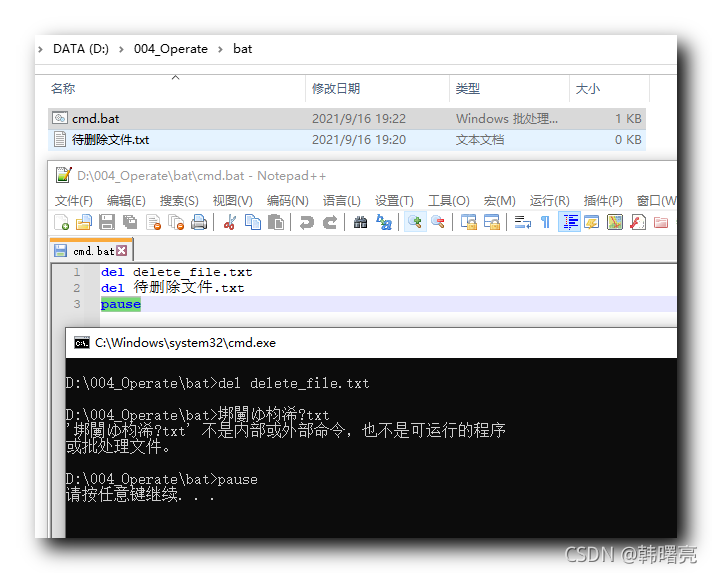Click the Copy icon in toolbar

coord(253,222)
